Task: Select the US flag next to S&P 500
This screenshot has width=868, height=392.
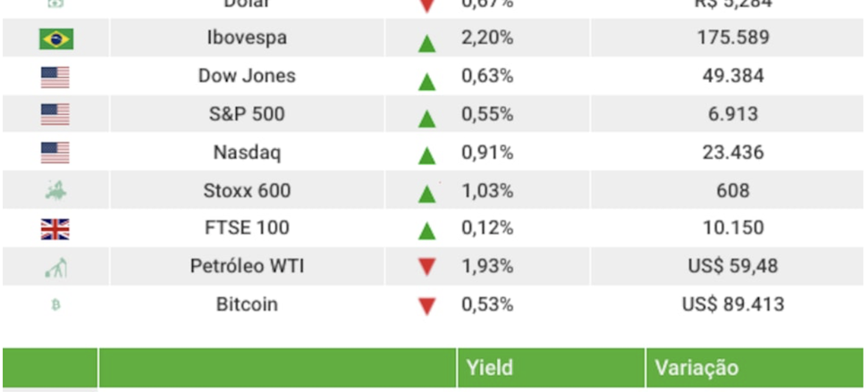Action: 55,115
